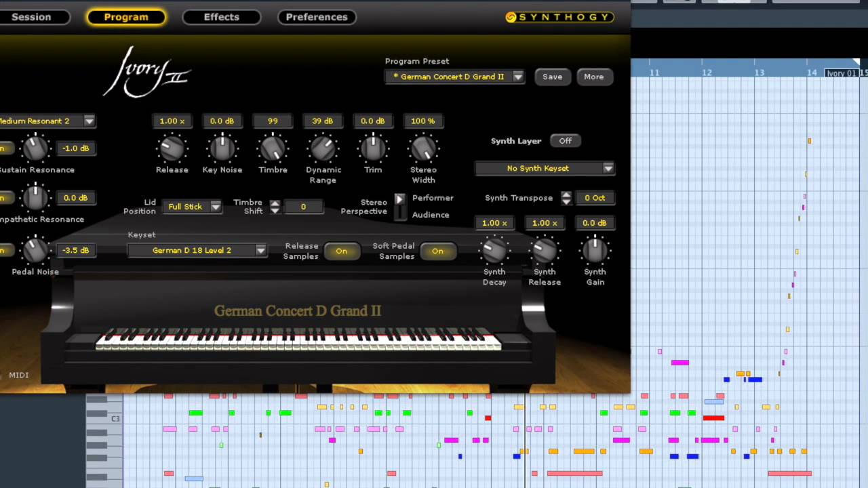The width and height of the screenshot is (868, 488).
Task: Click the Synthogy logo
Action: click(559, 17)
